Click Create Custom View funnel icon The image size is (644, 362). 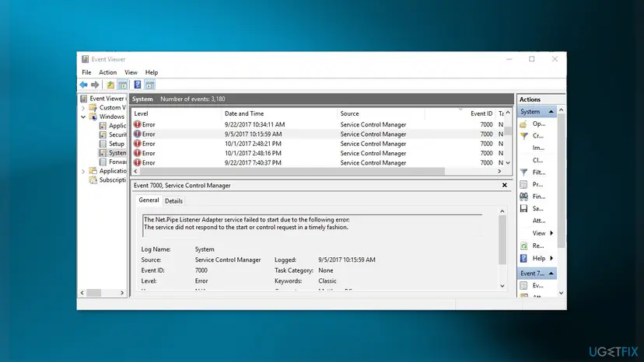coord(523,136)
